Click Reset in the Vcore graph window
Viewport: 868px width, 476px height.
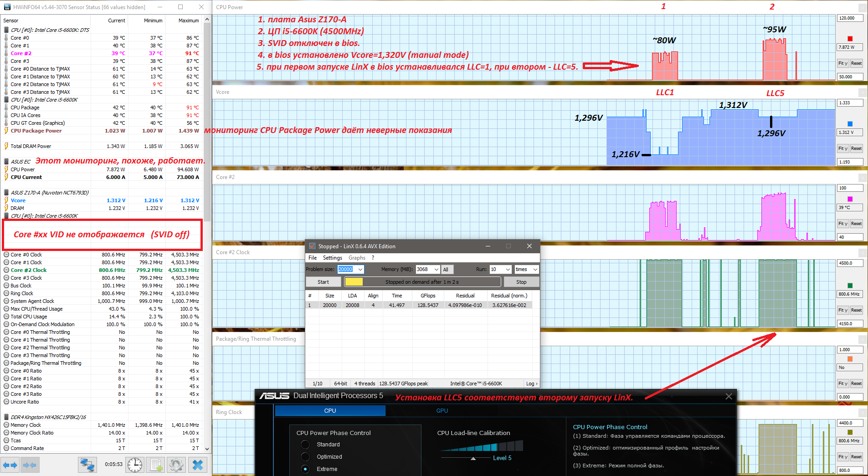point(856,148)
